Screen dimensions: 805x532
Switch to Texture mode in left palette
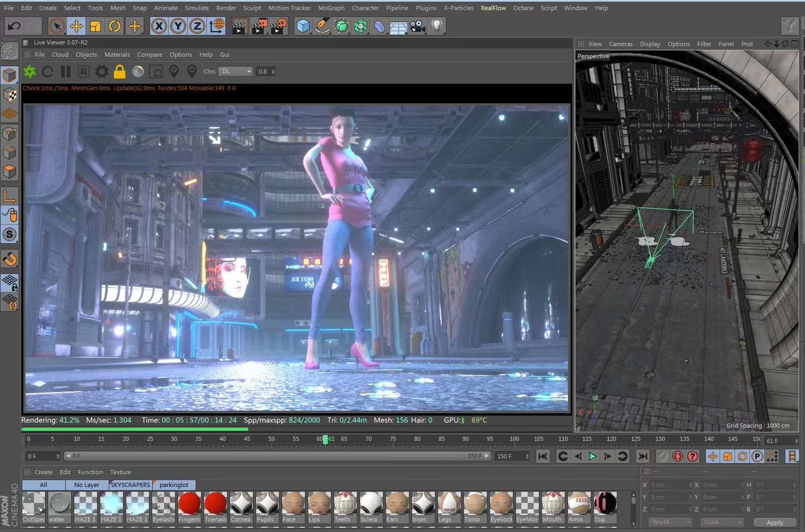10,94
